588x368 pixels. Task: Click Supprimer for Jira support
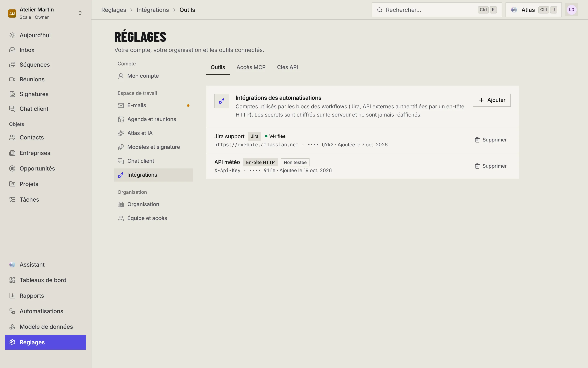491,140
